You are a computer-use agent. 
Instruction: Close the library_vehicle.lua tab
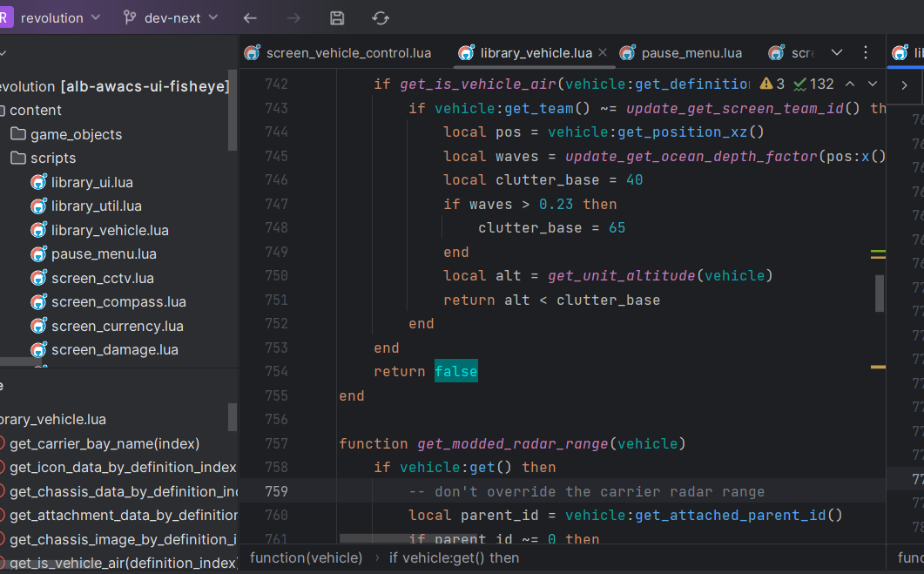coord(602,53)
